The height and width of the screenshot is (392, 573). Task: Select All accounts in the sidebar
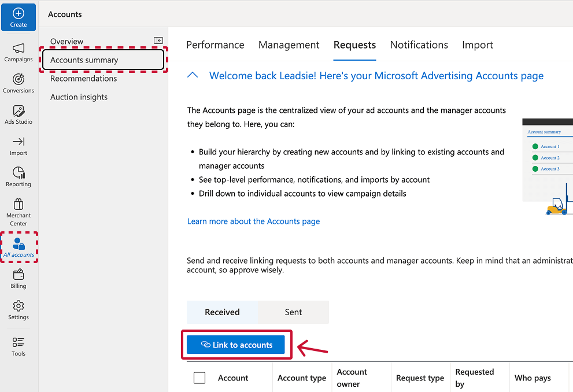coord(19,247)
